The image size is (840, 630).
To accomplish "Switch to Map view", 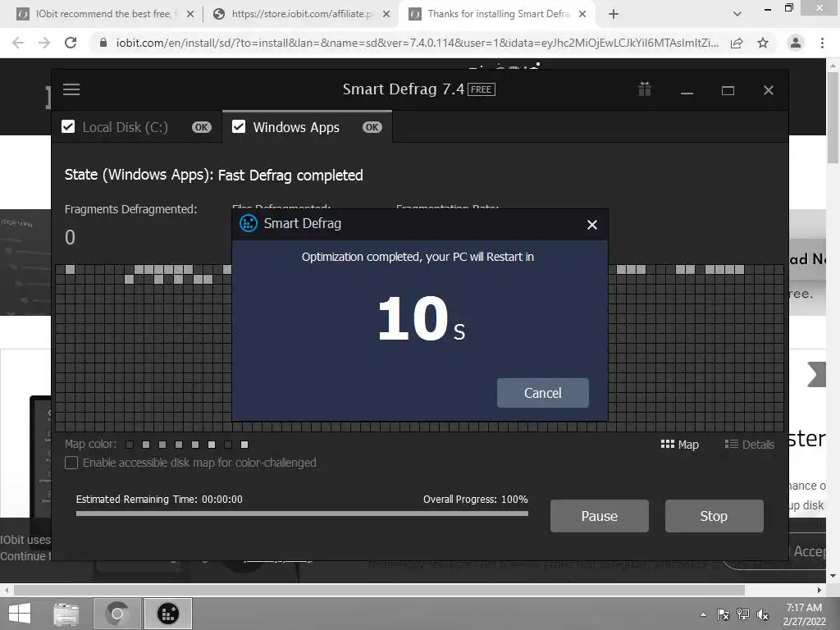I will point(680,444).
